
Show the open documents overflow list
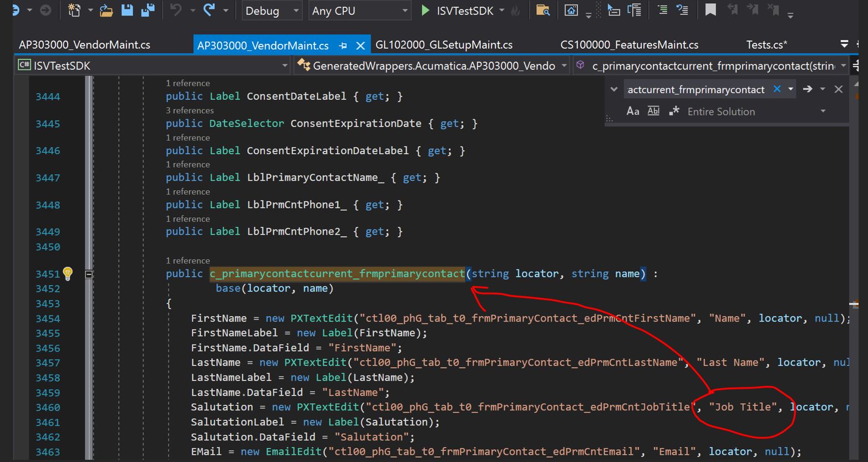pos(844,44)
